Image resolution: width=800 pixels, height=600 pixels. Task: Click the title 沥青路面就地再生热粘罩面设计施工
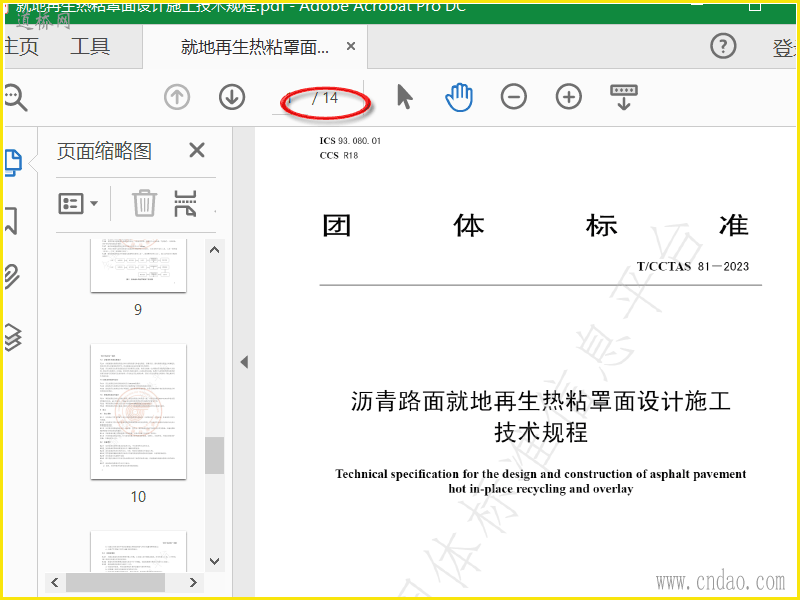tap(540, 402)
